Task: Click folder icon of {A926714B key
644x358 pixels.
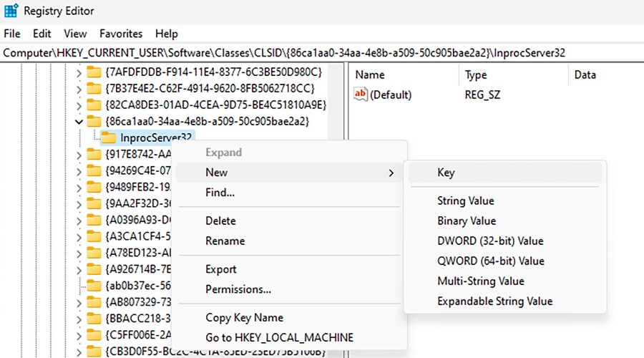Action: tap(94, 269)
